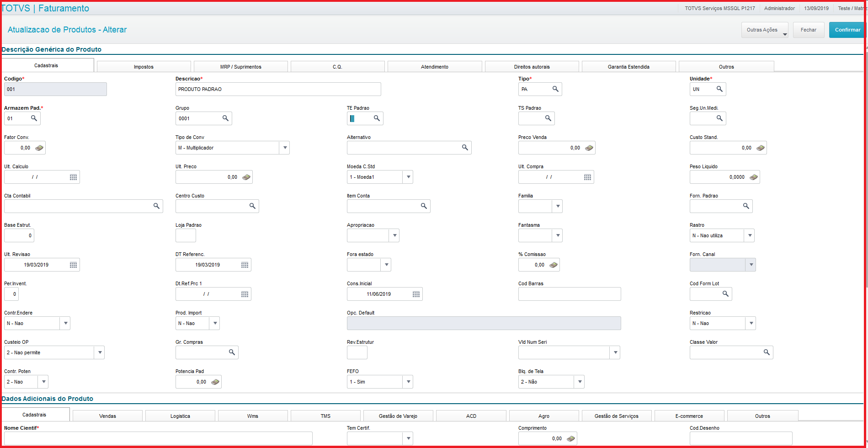Open lookup search for Cod Form Lot

click(725, 294)
